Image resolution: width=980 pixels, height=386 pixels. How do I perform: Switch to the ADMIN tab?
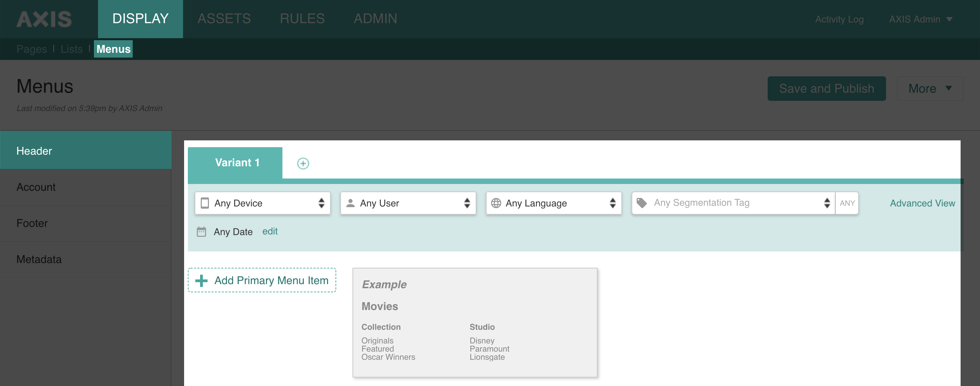(x=375, y=19)
